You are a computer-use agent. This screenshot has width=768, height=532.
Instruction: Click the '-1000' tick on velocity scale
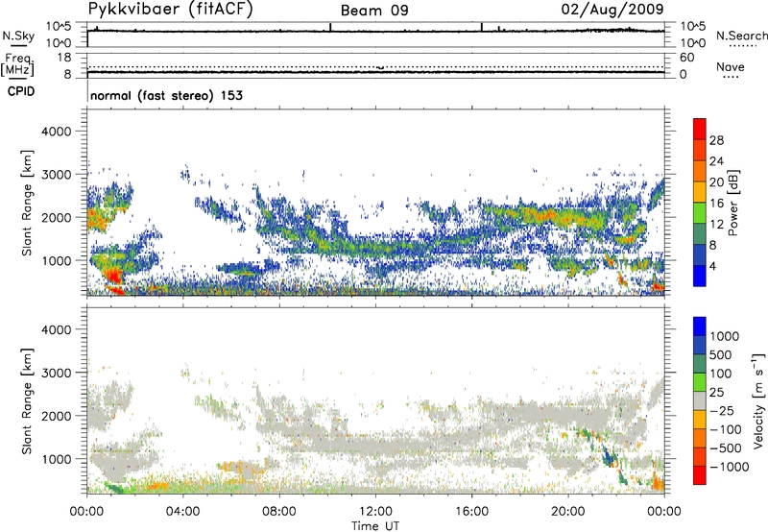pyautogui.click(x=730, y=467)
